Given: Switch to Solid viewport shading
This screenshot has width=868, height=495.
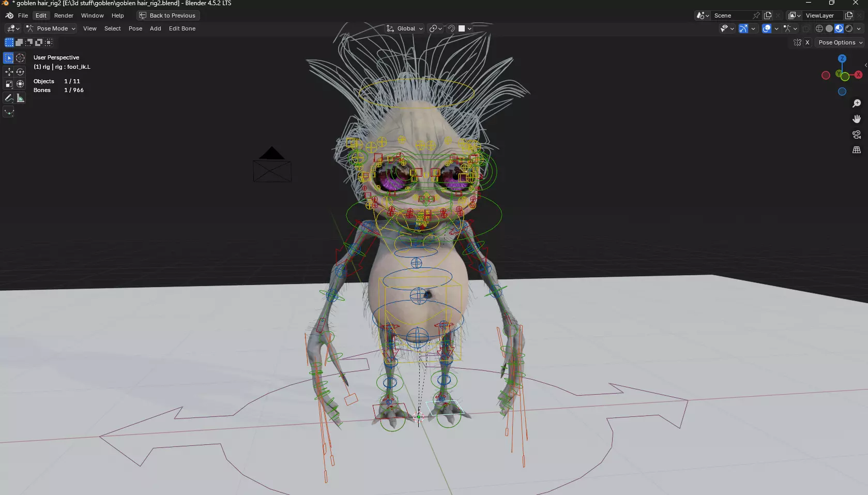Looking at the screenshot, I should click(x=829, y=28).
